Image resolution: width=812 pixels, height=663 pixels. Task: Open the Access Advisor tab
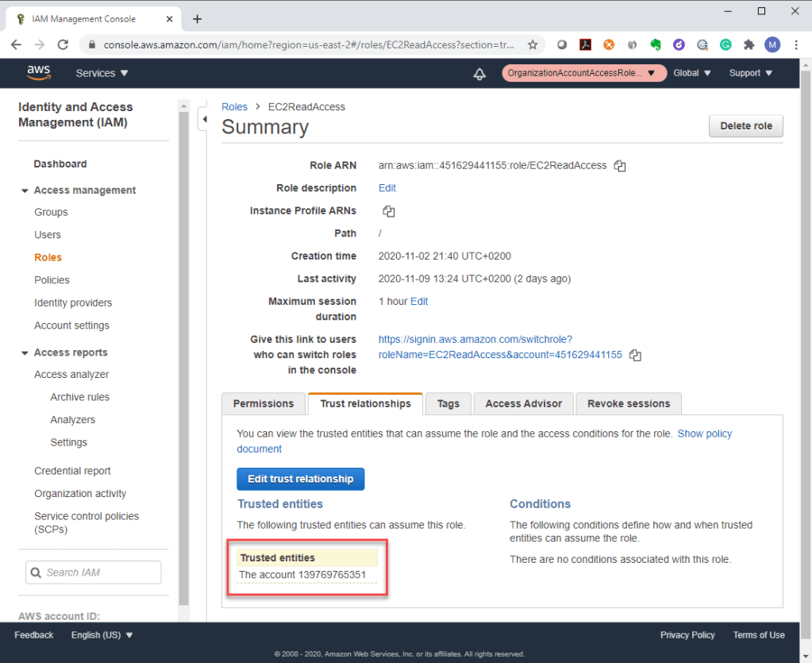click(x=523, y=403)
